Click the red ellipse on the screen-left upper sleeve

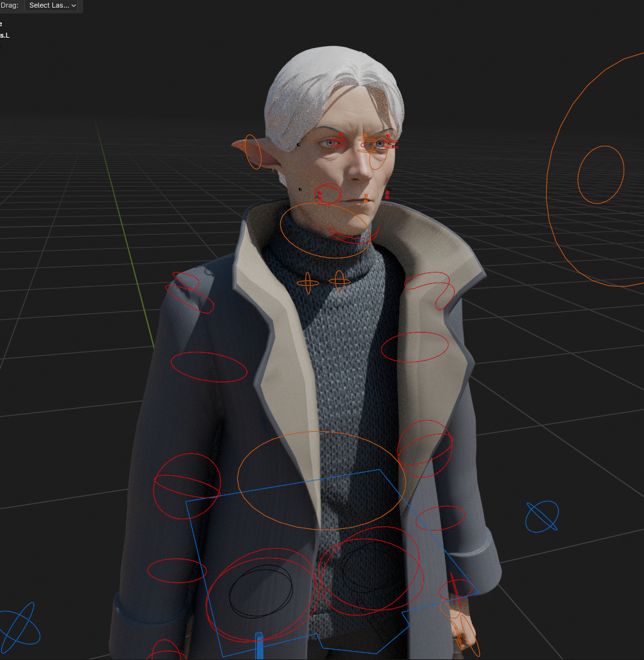click(209, 366)
